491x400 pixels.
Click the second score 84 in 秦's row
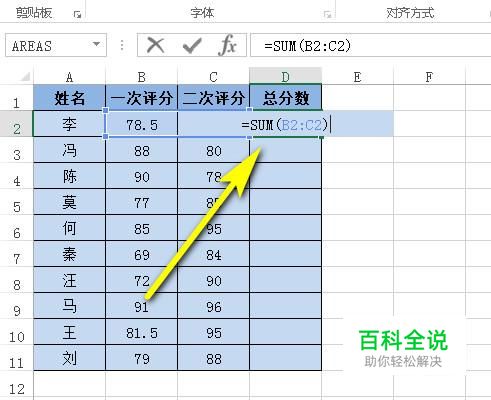pos(214,254)
